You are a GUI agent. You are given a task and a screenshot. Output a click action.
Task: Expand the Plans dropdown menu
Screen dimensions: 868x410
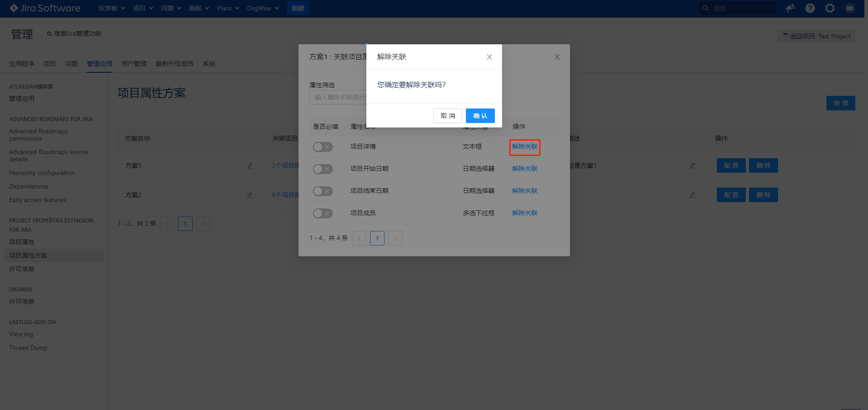[x=228, y=8]
